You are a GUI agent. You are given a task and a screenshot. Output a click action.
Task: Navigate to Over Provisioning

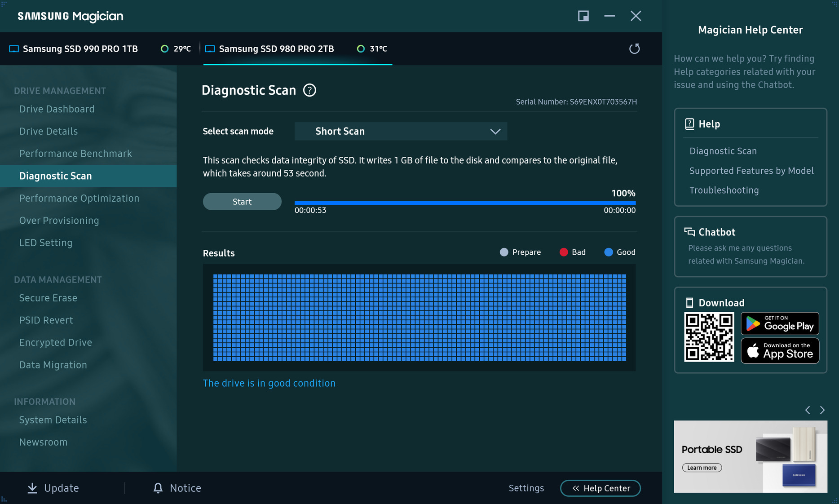59,221
